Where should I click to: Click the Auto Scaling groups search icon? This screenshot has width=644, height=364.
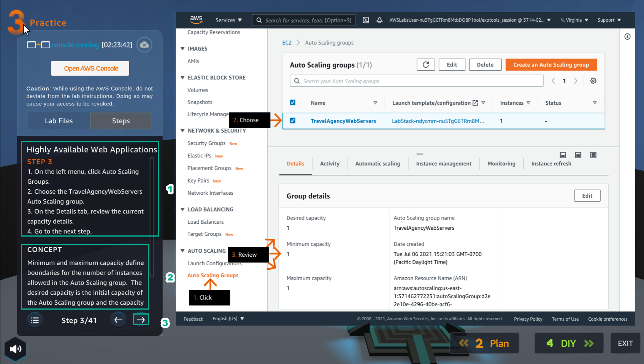pyautogui.click(x=297, y=81)
